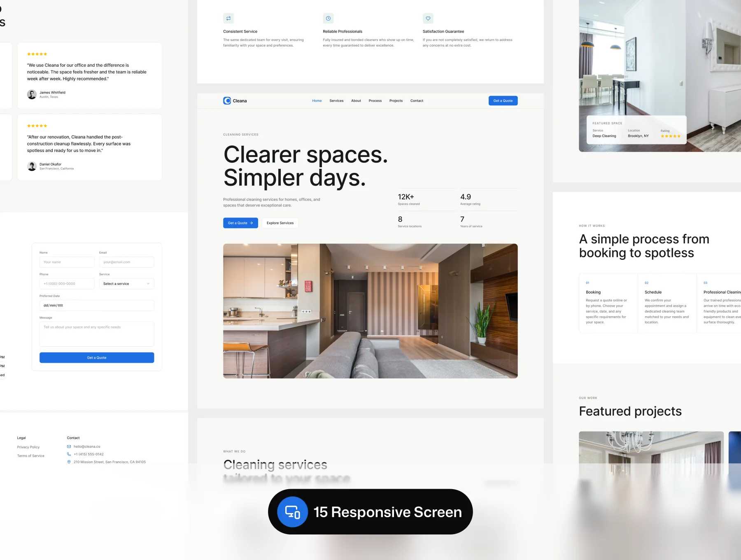Screen dimensions: 741x560
Task: Click the hero Get a Quote arrow button
Action: point(240,223)
